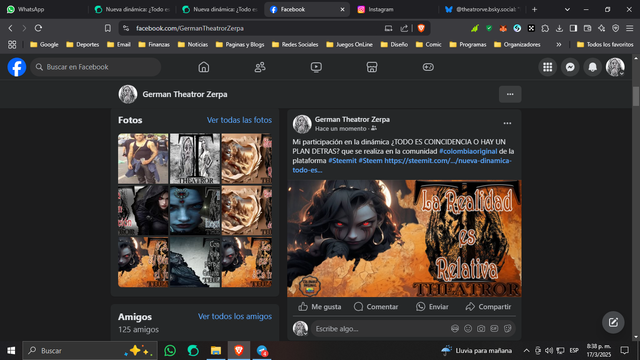Go back to previous page
This screenshot has height=360, width=640.
click(x=11, y=28)
